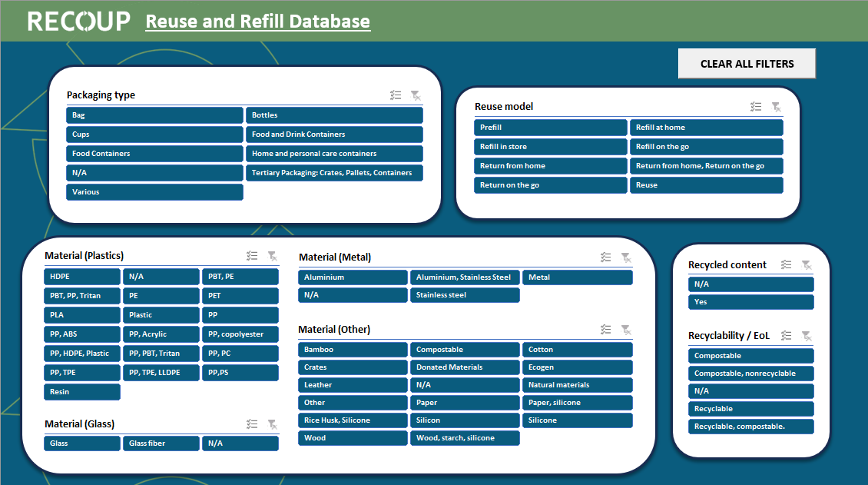Select PP, Acrylic filter
Image resolution: width=868 pixels, height=485 pixels.
pyautogui.click(x=161, y=334)
